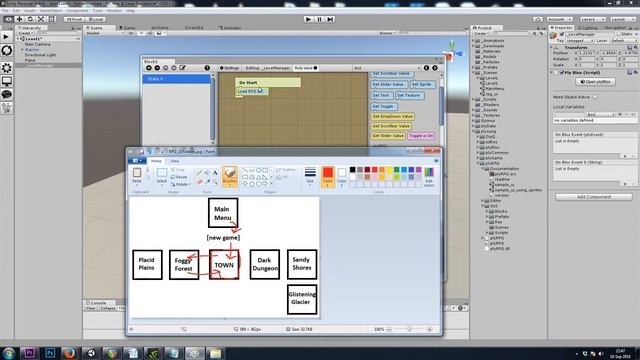Switch to the Unity Animator tab
The image size is (640, 360).
point(230,28)
